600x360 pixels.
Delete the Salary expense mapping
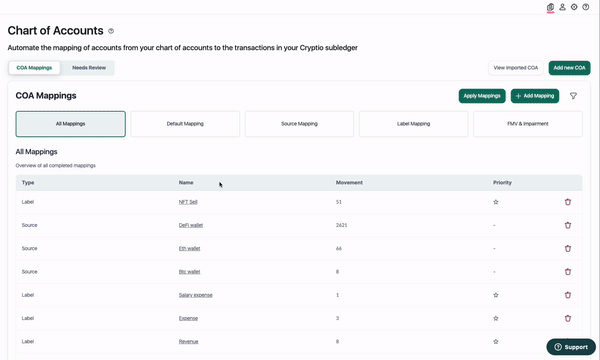pos(568,295)
